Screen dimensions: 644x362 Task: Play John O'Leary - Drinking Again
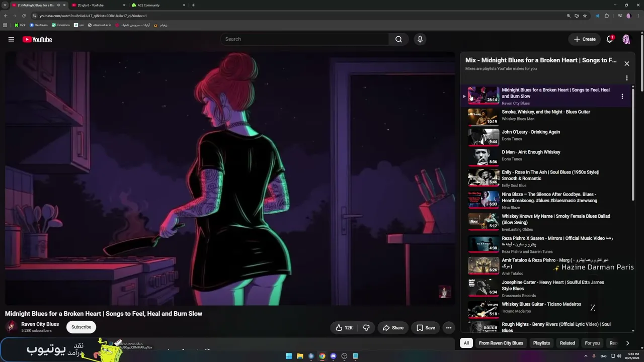click(484, 137)
